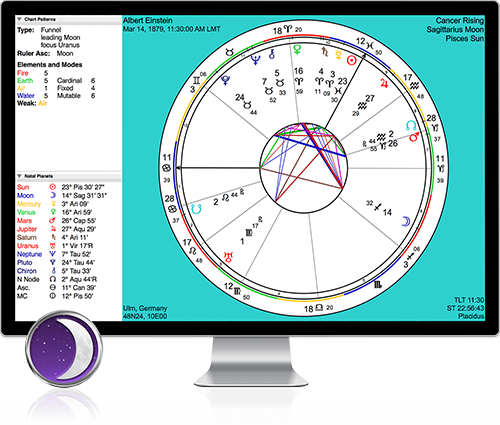Click the Ulm, Germany location text
Image resolution: width=500 pixels, height=425 pixels.
(145, 308)
